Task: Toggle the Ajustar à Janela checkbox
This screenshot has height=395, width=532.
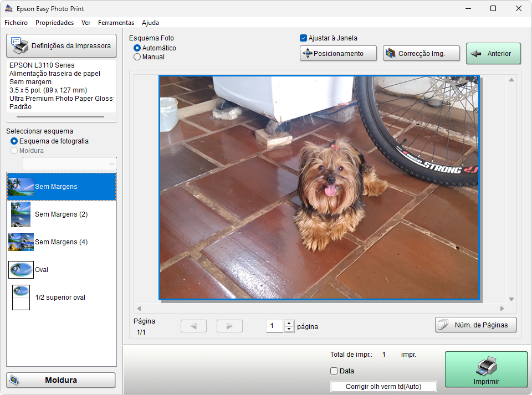Action: 303,38
